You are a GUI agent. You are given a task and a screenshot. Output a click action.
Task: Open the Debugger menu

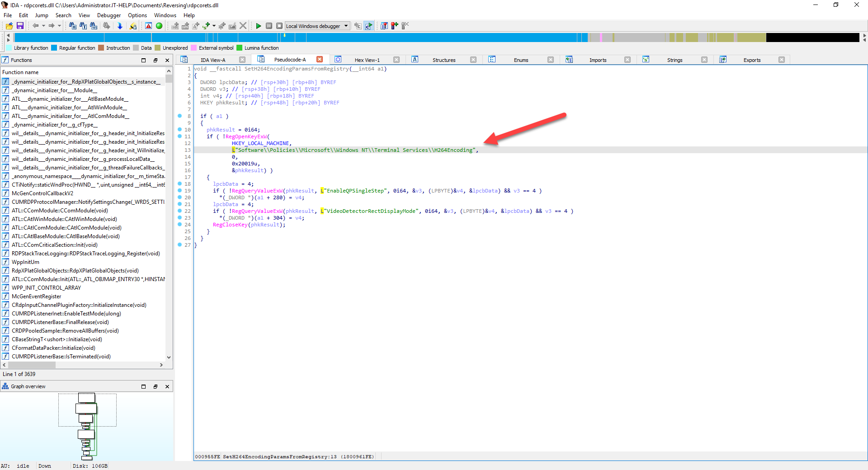pos(108,15)
